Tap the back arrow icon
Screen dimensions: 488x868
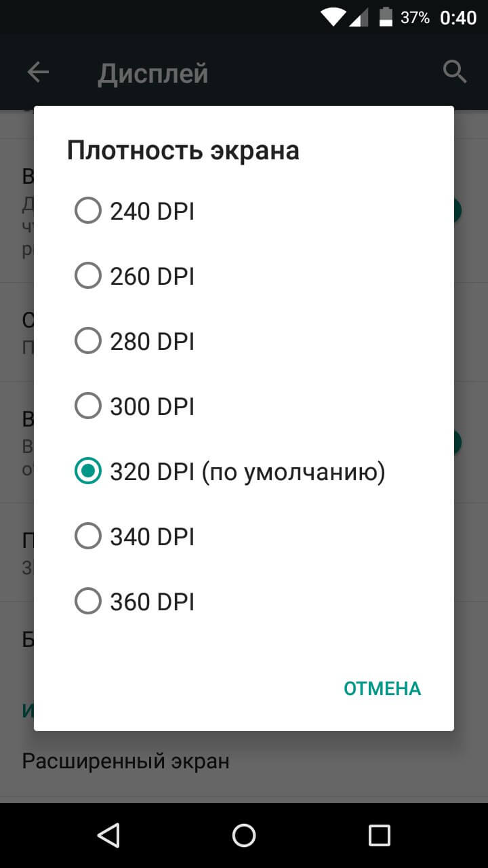click(x=38, y=73)
